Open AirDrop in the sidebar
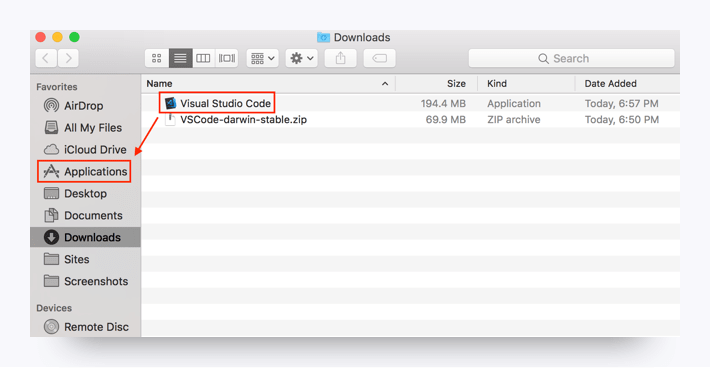This screenshot has height=368, width=710. [85, 105]
